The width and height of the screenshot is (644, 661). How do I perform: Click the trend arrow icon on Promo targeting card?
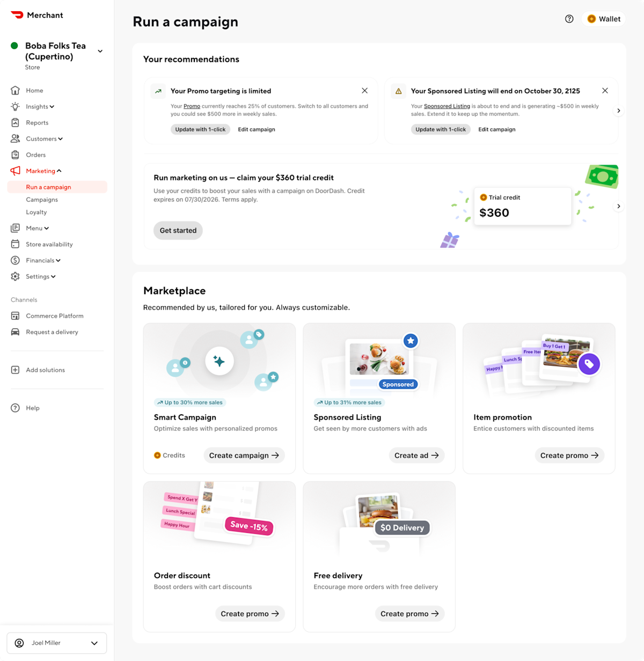coord(158,91)
